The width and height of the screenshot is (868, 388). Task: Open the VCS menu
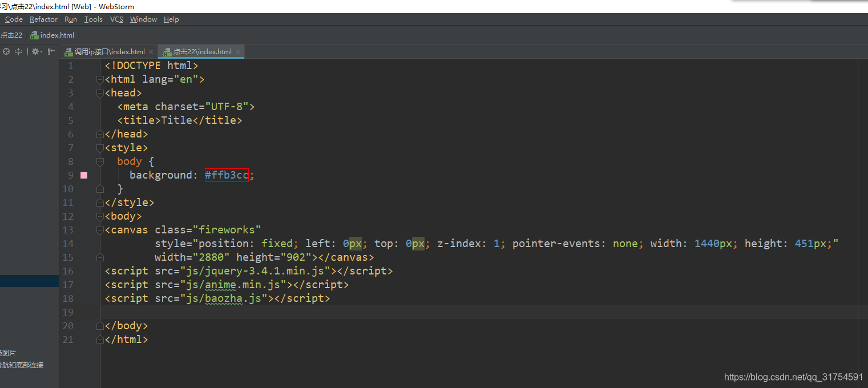point(116,19)
